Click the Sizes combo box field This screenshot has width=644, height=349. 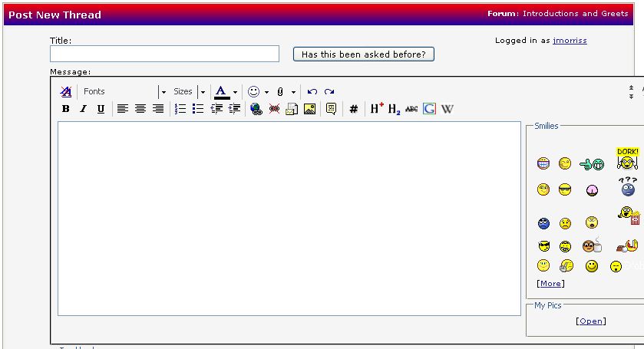tap(183, 91)
